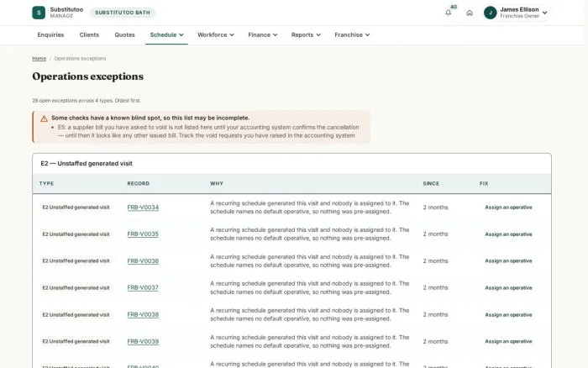The image size is (588, 368).
Task: Click the warning triangle icon in banner
Action: click(44, 118)
